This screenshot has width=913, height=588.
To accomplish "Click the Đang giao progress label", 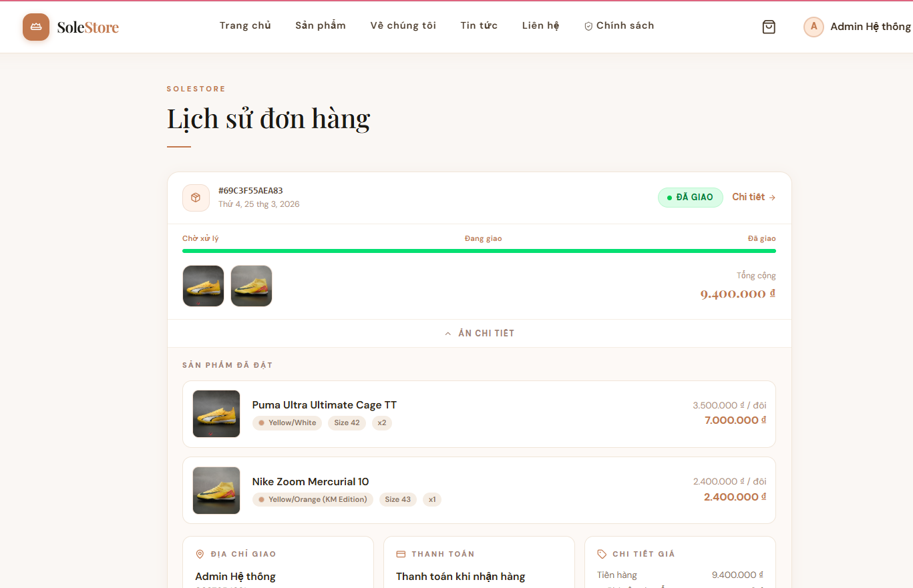I will 484,238.
